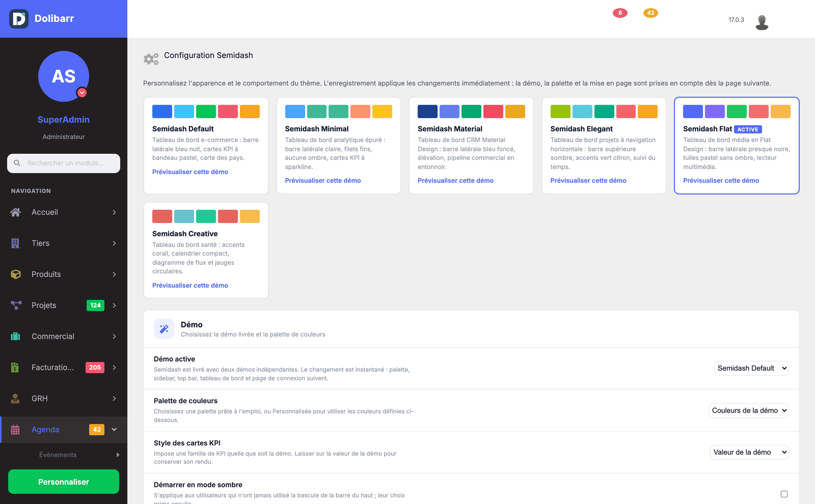
Task: Preview the Semidash Elegant demo
Action: (588, 180)
